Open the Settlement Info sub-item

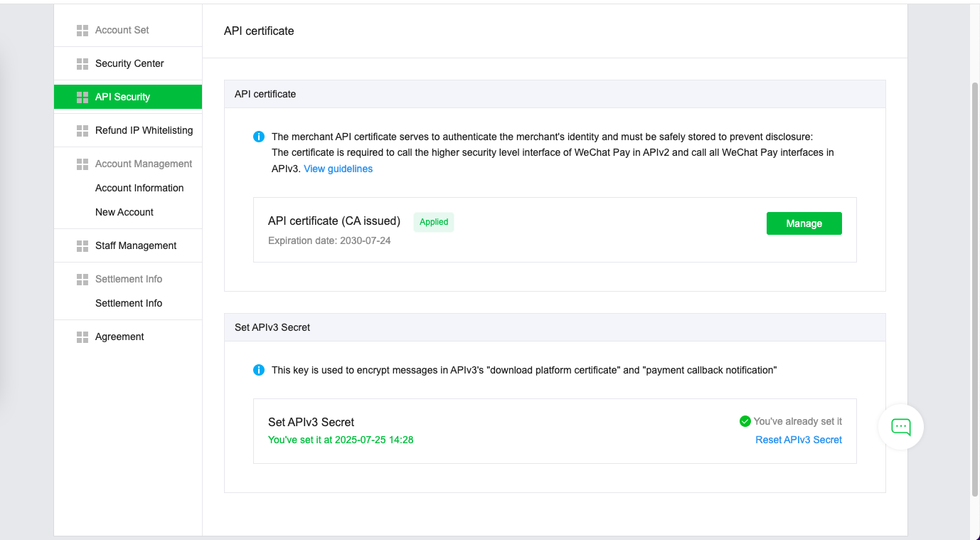(x=129, y=303)
